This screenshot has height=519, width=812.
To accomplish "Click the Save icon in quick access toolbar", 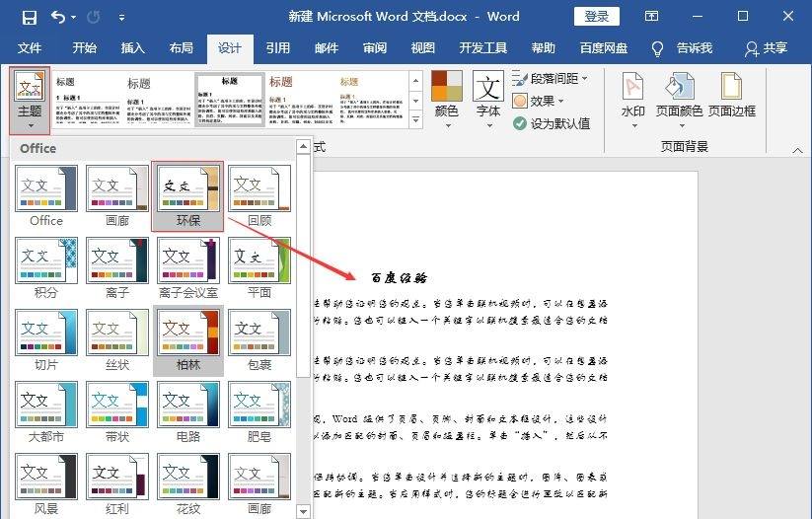I will pos(29,18).
